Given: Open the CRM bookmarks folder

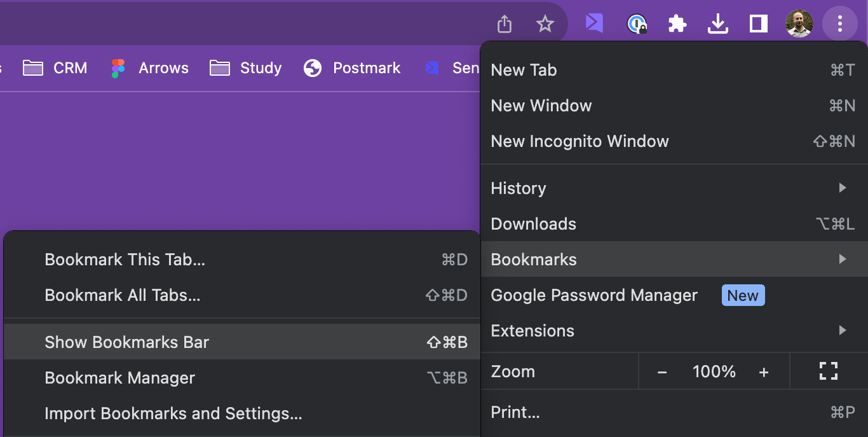Looking at the screenshot, I should pos(55,68).
